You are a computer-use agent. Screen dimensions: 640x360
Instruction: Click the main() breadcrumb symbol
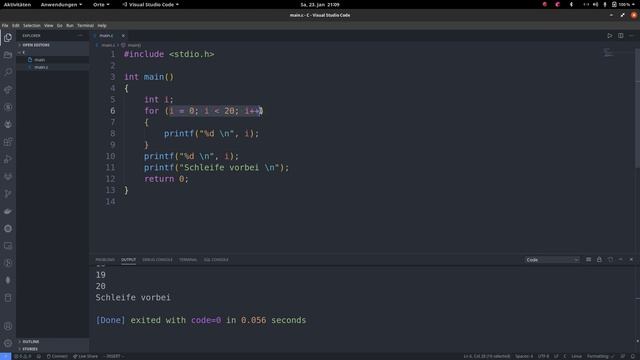pyautogui.click(x=131, y=45)
